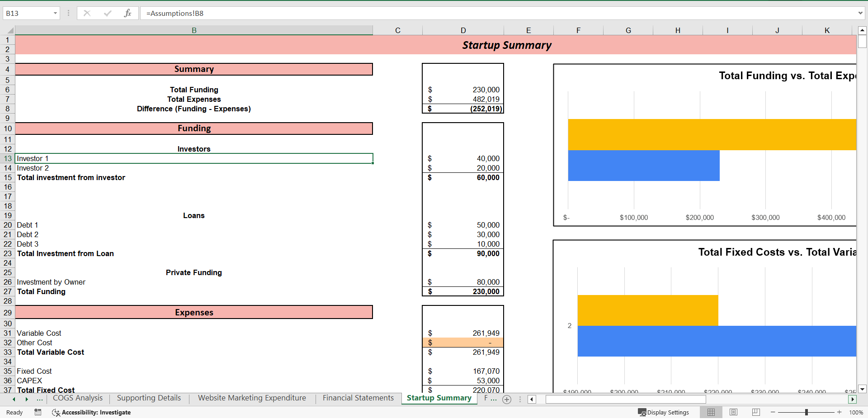Click the Insert Function (fx) icon

click(x=128, y=13)
